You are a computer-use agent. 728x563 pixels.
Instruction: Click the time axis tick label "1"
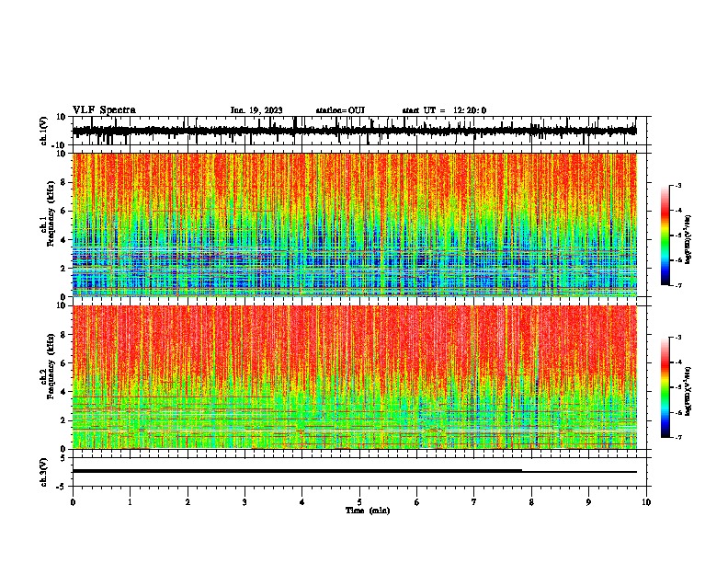pos(130,502)
